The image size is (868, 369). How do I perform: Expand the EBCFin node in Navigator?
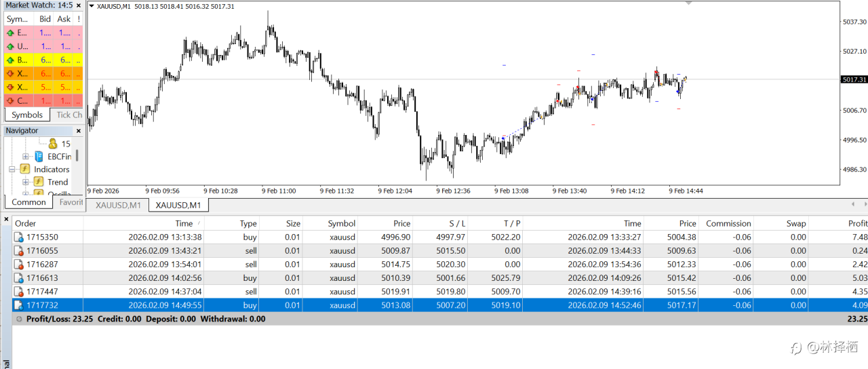[25, 157]
